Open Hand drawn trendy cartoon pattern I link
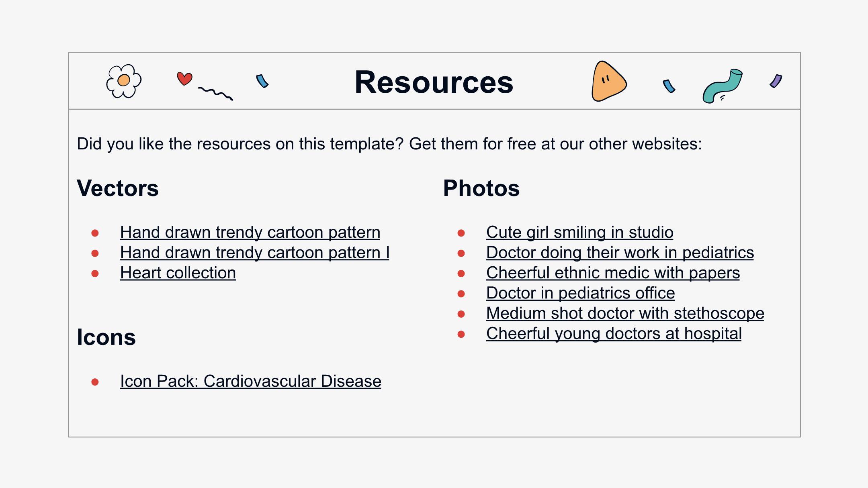This screenshot has height=488, width=868. 255,253
